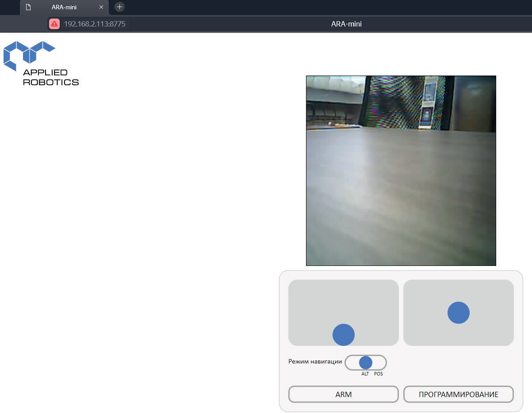This screenshot has height=413, width=532.
Task: Click the drone camera video feed
Action: coord(401,171)
